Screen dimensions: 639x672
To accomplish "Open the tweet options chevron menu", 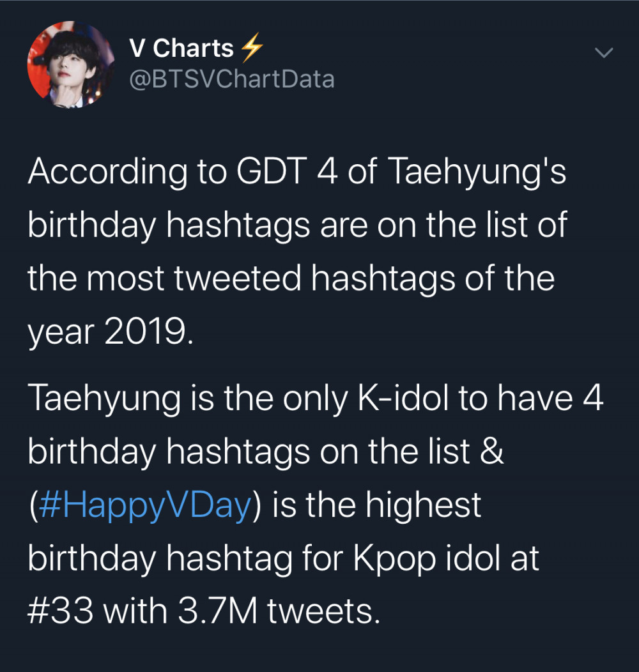I will 604,53.
